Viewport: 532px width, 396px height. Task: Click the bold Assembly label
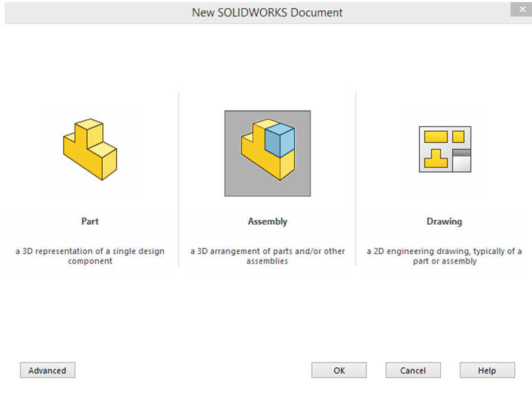tap(267, 221)
